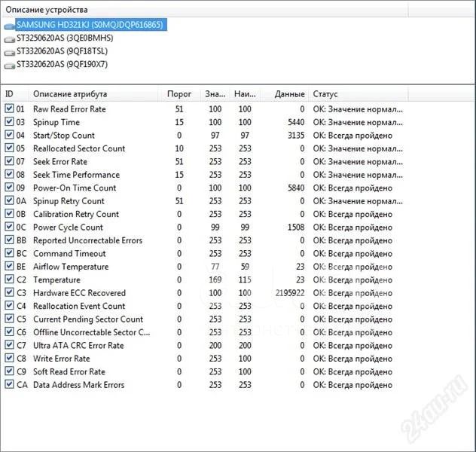Select the Command Timeout row
Screen dimensions: 476x452
[204, 253]
